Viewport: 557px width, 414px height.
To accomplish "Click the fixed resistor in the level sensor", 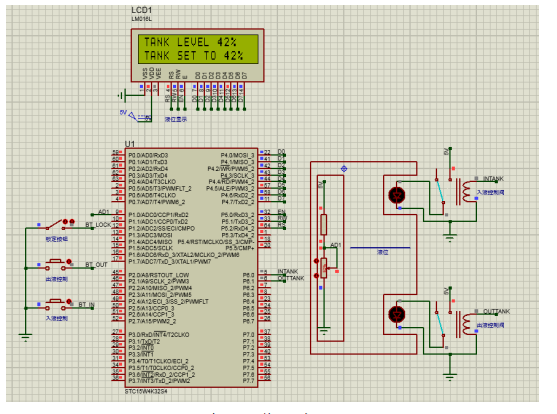I will [324, 225].
